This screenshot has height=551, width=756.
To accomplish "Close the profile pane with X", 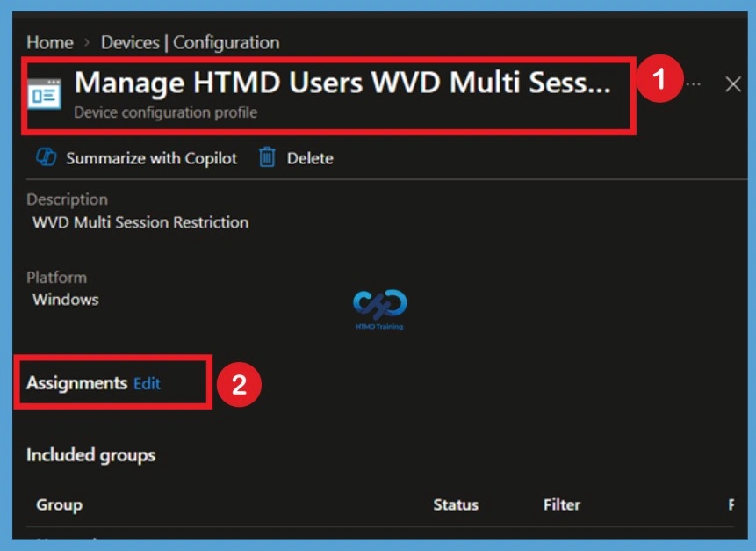I will pos(733,84).
